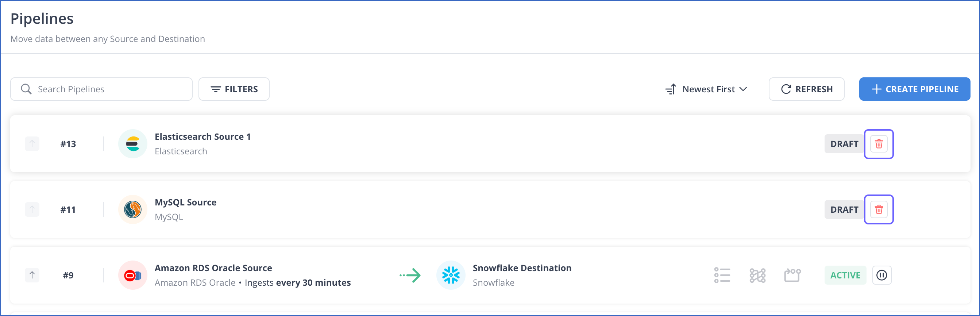Open the calendar icon for pipeline #9
Viewport: 980px width, 316px height.
click(792, 275)
